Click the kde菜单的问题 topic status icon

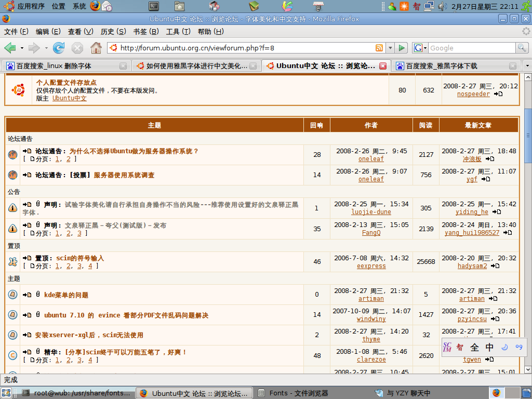click(x=12, y=294)
